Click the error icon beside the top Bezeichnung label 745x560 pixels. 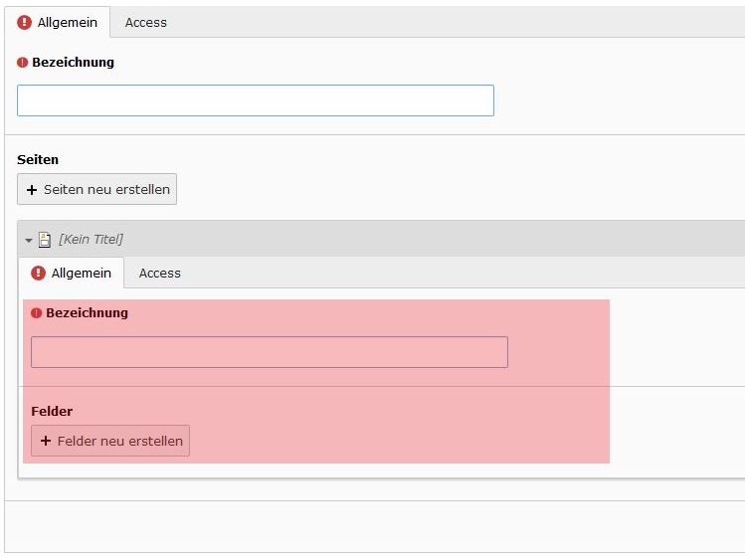[23, 62]
